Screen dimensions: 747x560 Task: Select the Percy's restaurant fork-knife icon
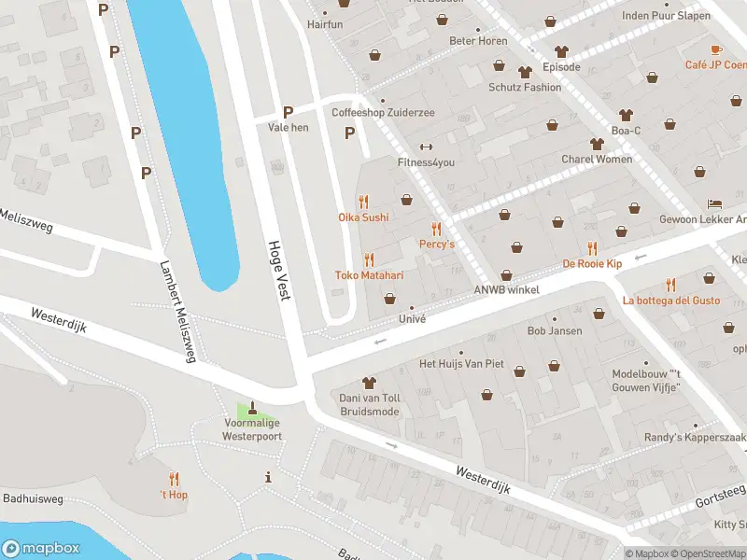pos(436,229)
